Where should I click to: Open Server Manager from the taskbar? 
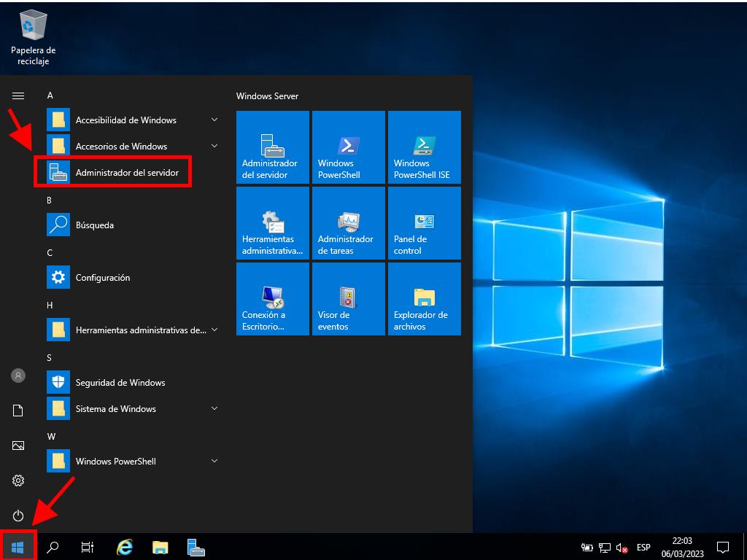pyautogui.click(x=196, y=547)
